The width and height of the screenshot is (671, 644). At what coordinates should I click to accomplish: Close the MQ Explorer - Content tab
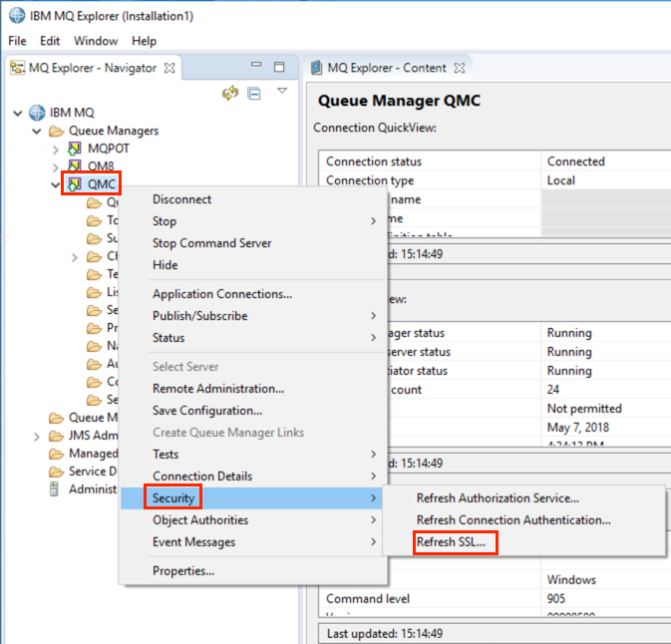coord(460,68)
